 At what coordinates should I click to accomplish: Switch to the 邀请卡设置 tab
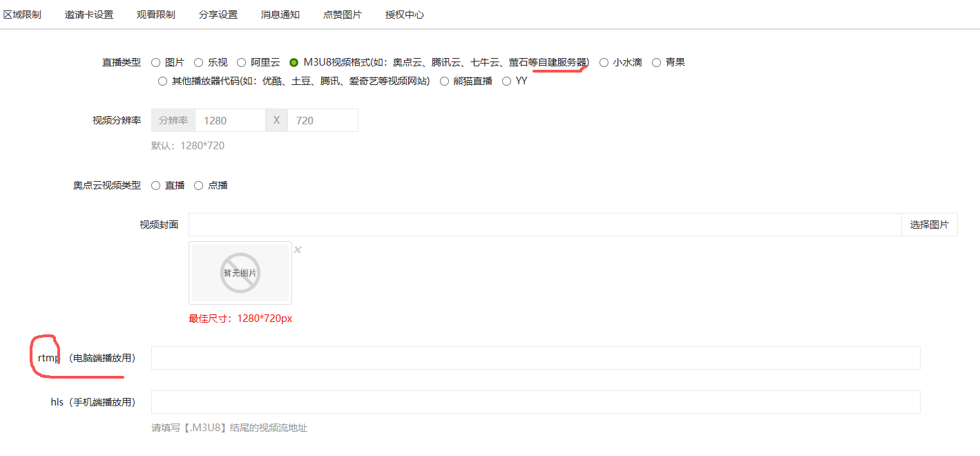pos(89,15)
